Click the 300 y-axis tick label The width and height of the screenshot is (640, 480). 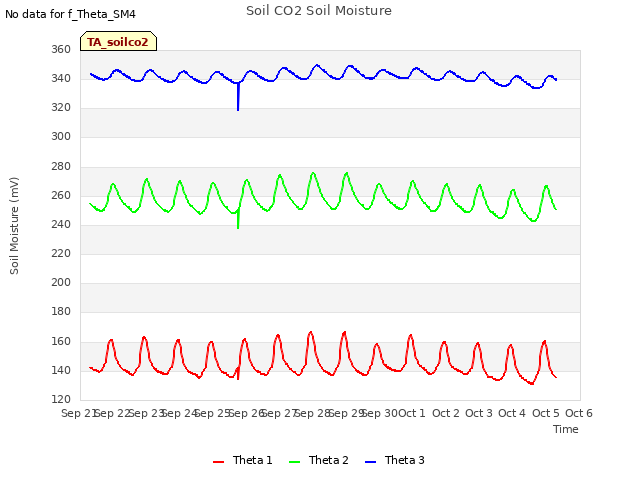pyautogui.click(x=61, y=137)
